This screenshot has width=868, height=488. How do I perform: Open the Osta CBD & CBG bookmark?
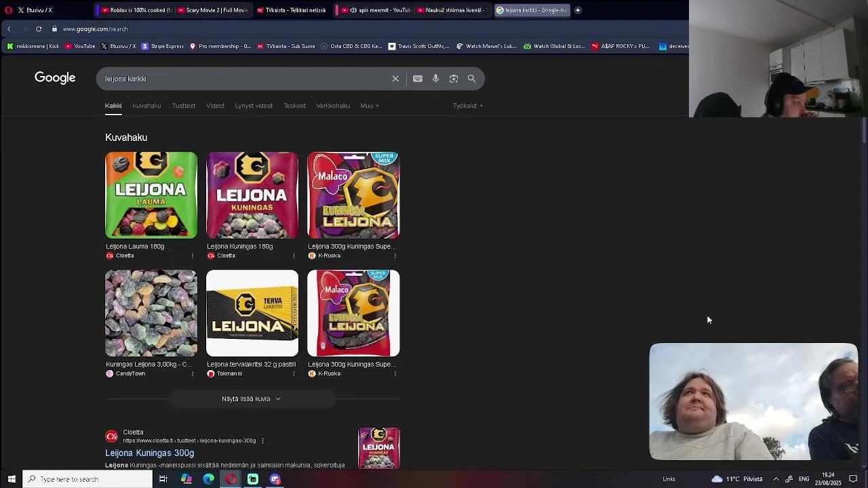click(351, 46)
